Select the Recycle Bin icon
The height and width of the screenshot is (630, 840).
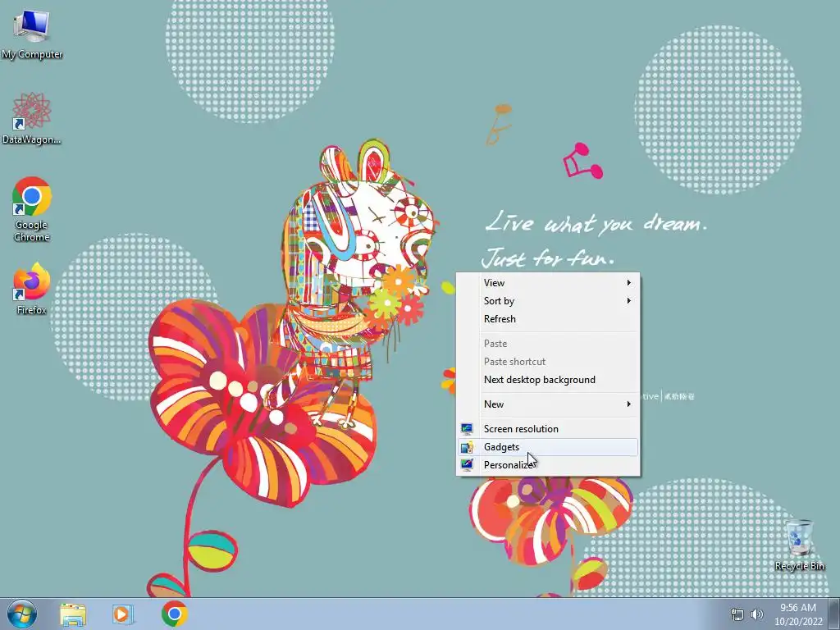pos(799,545)
